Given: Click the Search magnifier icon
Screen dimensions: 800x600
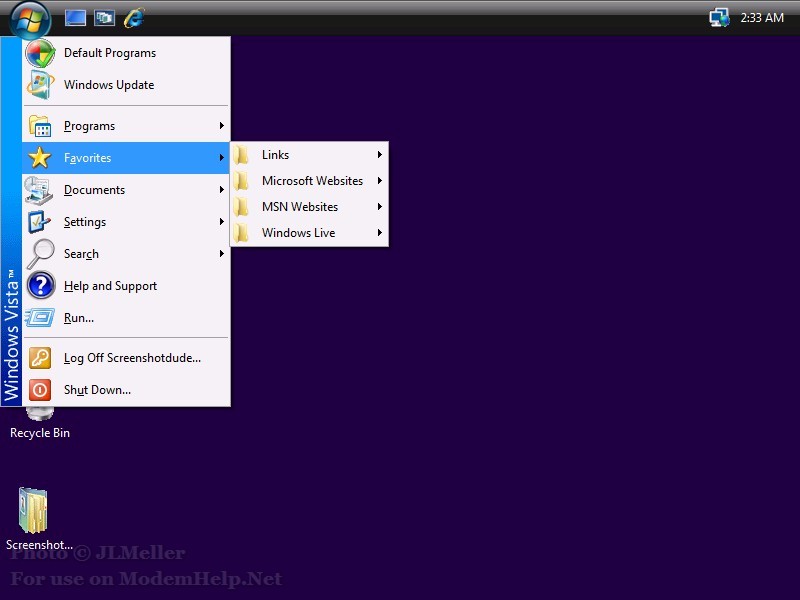Looking at the screenshot, I should coord(40,254).
